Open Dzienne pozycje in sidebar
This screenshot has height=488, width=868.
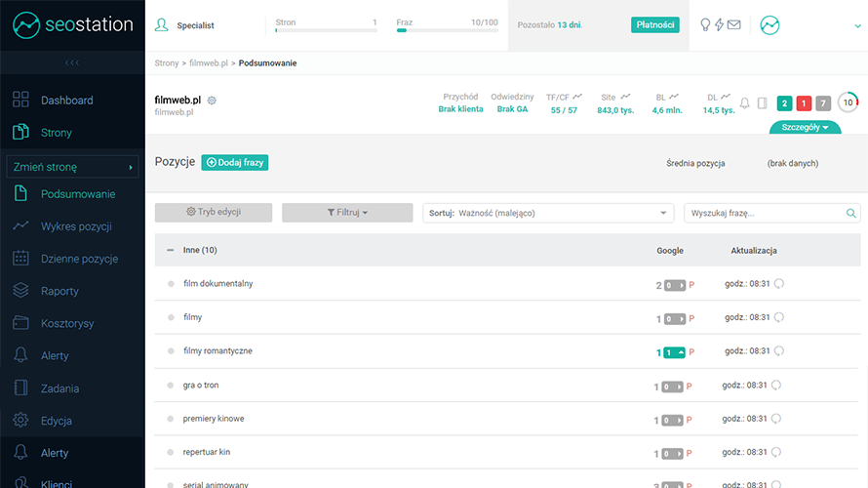pyautogui.click(x=79, y=259)
